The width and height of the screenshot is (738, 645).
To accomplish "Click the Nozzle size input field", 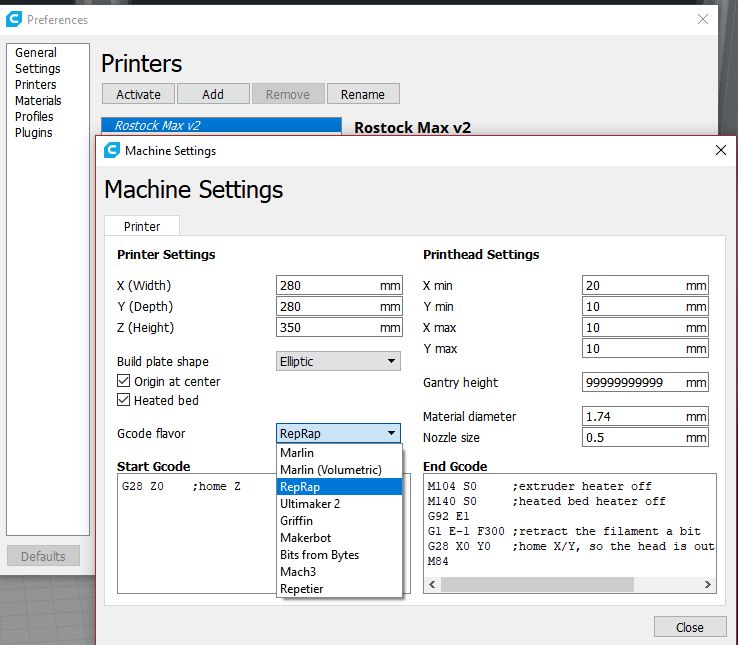I will tap(633, 437).
